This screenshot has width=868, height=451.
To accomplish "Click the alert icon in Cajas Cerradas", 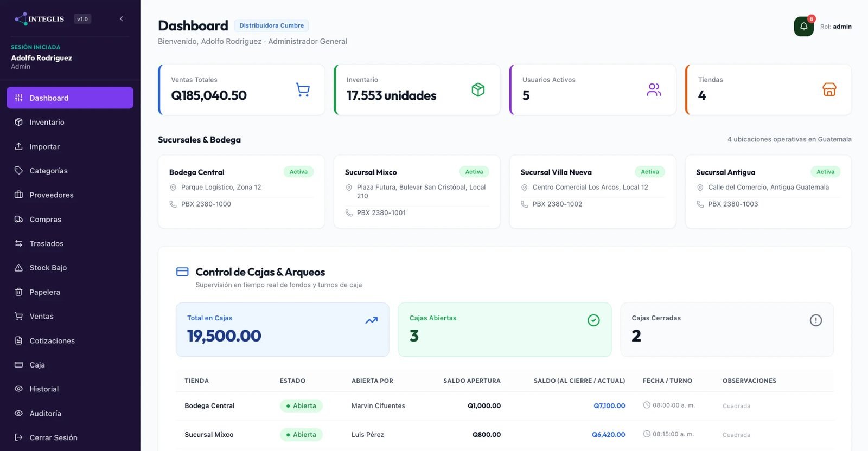I will click(815, 320).
